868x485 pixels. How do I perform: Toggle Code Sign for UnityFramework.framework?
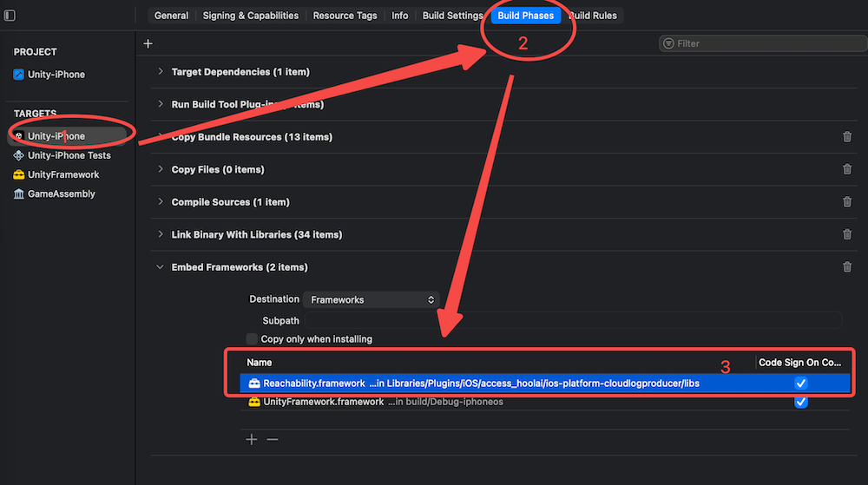[x=801, y=402]
